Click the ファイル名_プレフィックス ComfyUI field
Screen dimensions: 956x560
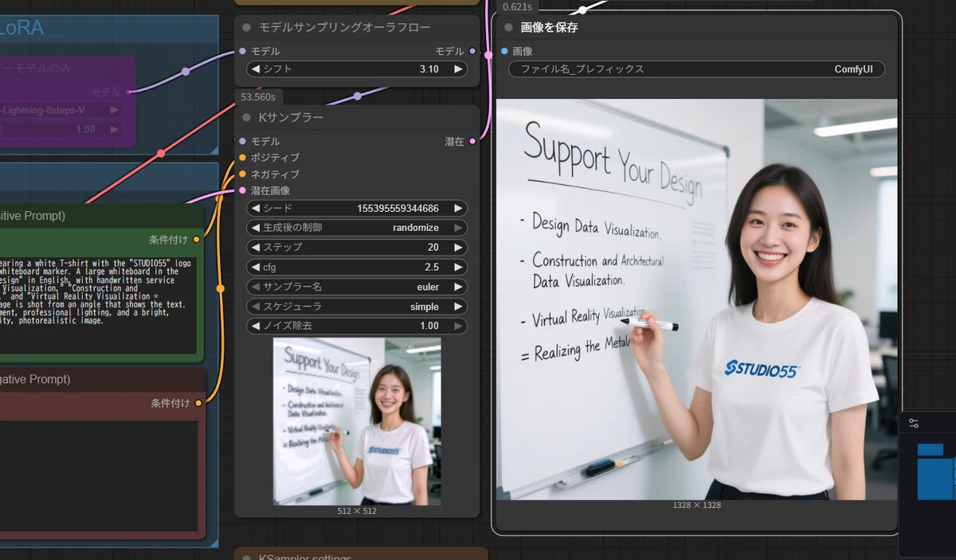point(696,69)
